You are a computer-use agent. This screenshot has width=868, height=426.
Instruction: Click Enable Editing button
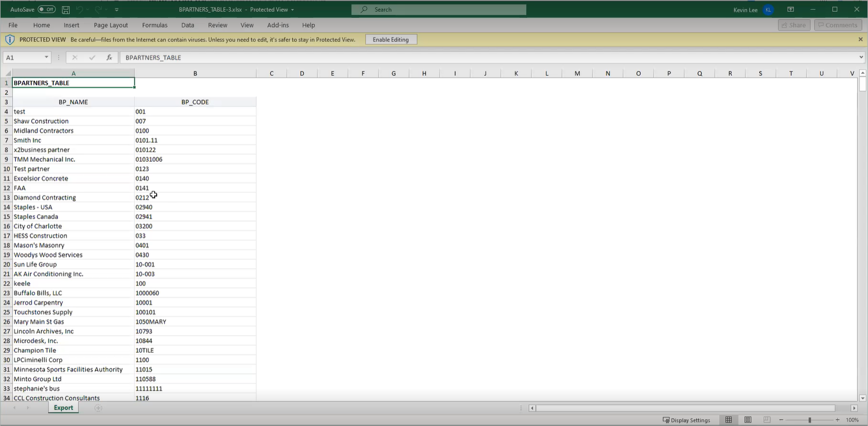390,40
